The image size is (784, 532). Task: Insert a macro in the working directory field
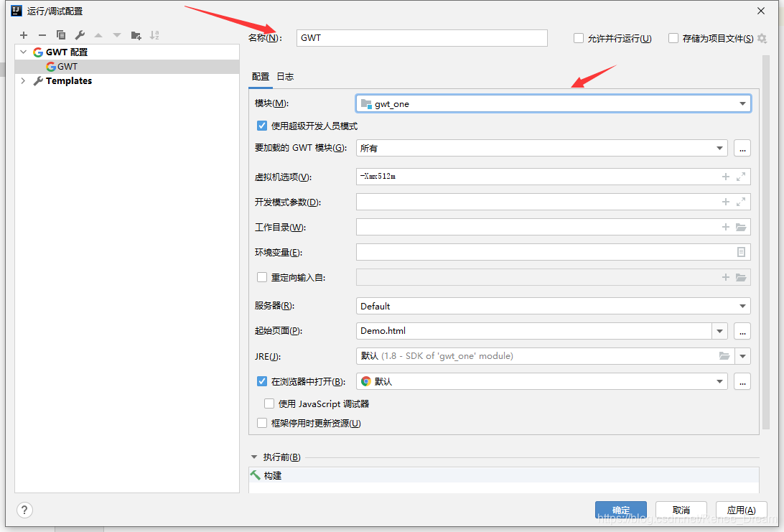tap(726, 227)
